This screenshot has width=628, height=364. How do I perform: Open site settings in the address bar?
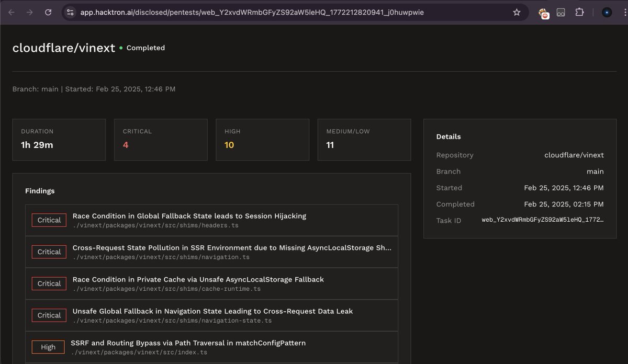(x=70, y=12)
